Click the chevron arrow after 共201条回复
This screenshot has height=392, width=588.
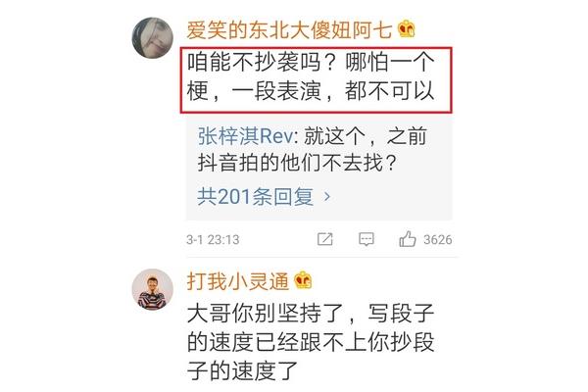click(327, 196)
